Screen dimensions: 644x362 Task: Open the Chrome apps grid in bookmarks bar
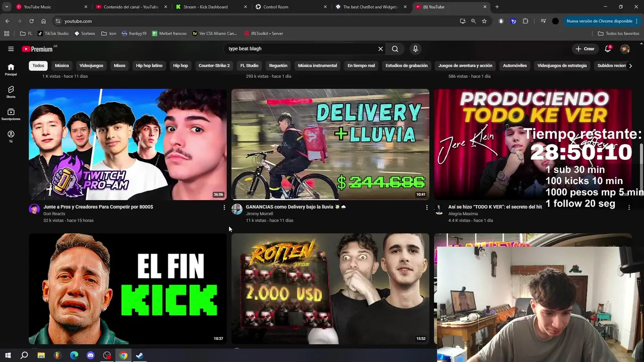tap(7, 33)
